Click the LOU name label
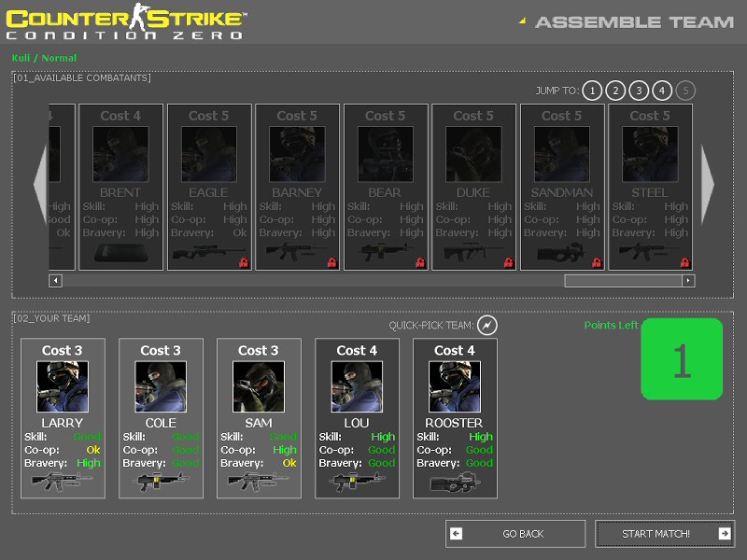Image resolution: width=747 pixels, height=560 pixels. point(357,423)
